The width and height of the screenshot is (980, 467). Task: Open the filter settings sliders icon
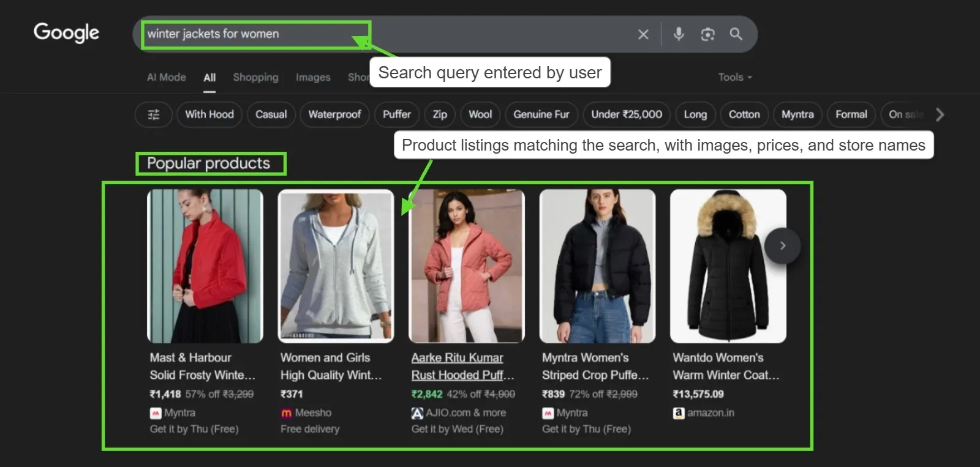click(x=154, y=114)
